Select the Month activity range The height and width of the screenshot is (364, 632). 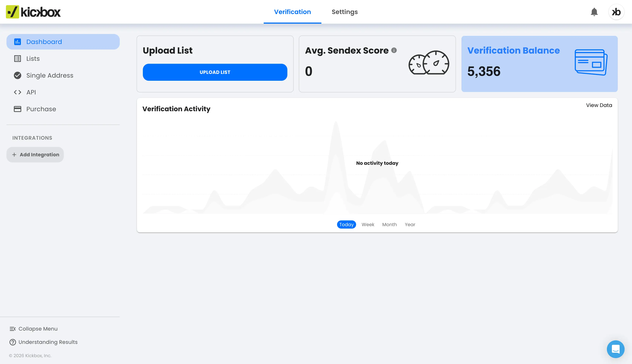click(389, 224)
